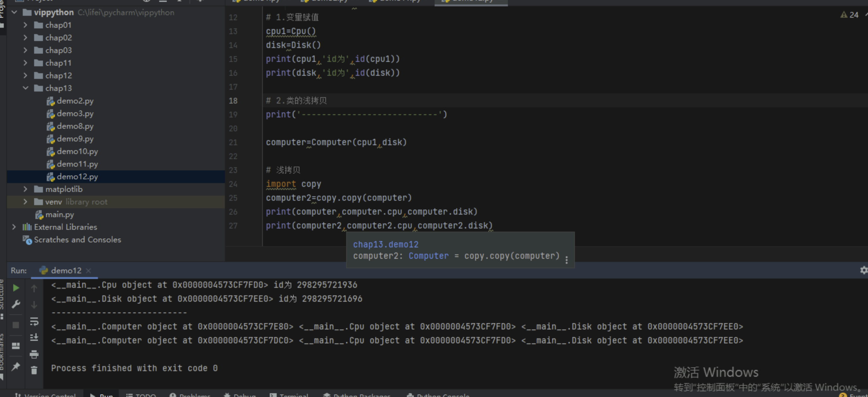Screen dimensions: 868x397
Task: Open quick documentation popup more-options dots
Action: (566, 260)
